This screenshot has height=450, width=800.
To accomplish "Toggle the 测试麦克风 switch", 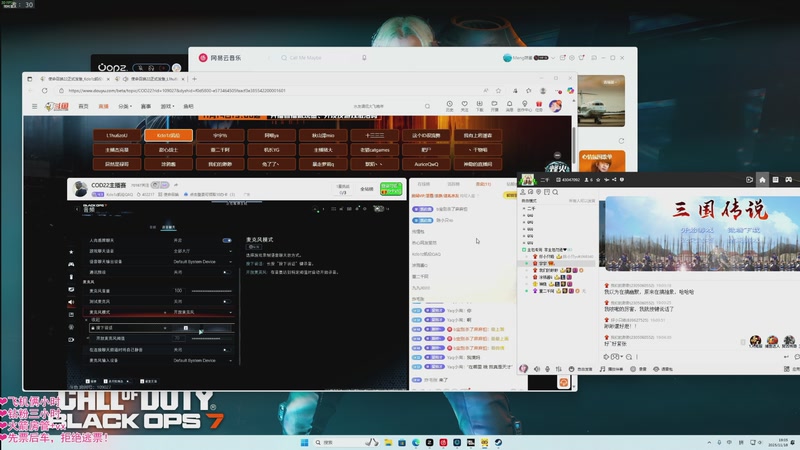I will click(x=227, y=302).
